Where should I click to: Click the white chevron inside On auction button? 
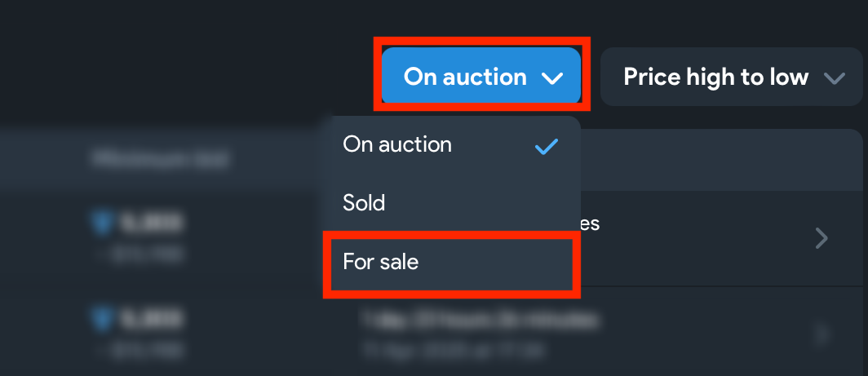click(552, 78)
